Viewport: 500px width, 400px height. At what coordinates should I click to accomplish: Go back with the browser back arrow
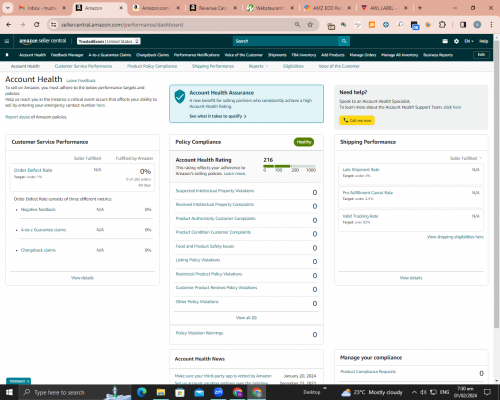tap(9, 25)
